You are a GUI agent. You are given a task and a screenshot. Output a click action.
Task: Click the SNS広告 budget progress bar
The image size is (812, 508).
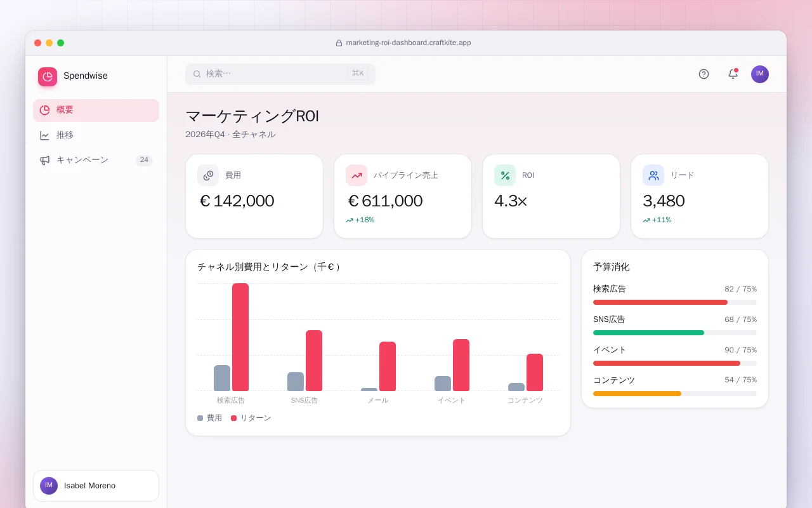coord(675,333)
